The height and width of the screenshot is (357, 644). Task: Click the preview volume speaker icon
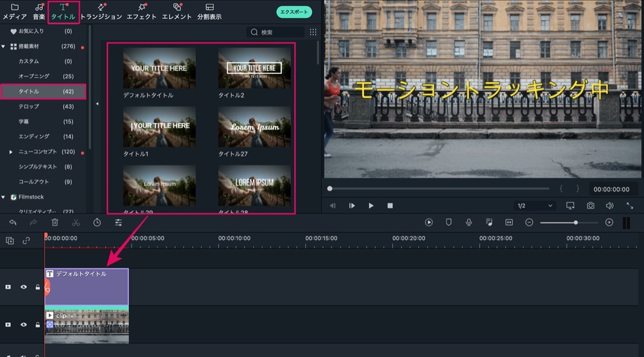click(610, 206)
